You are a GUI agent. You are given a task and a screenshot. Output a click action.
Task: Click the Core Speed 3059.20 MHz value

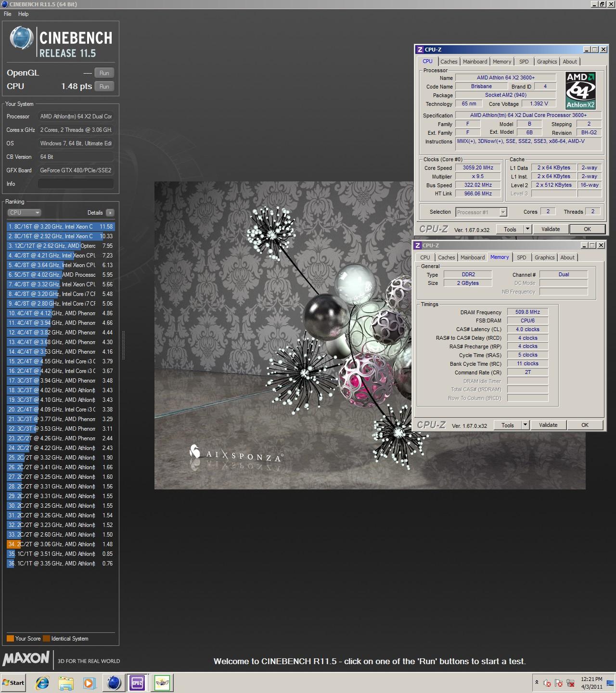(478, 168)
